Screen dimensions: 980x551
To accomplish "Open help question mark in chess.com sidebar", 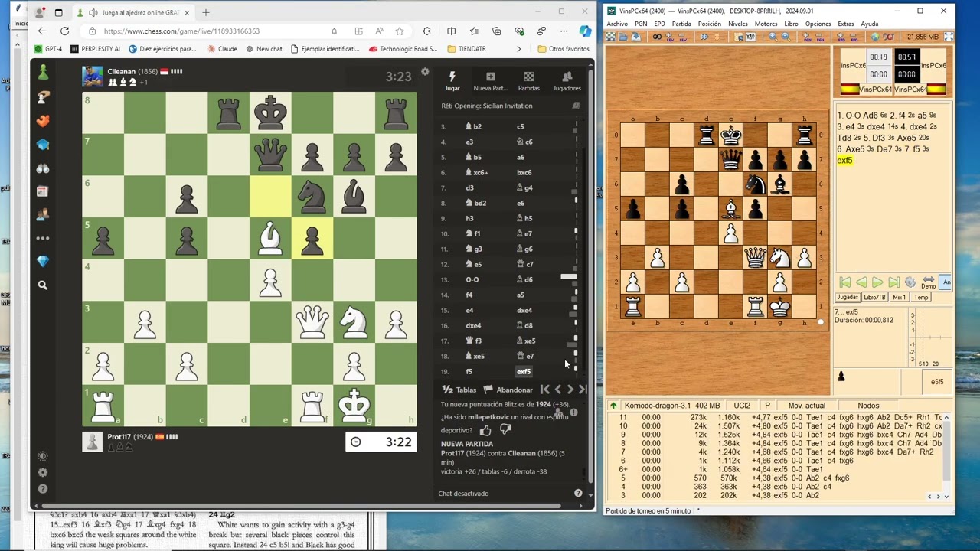I will 43,489.
